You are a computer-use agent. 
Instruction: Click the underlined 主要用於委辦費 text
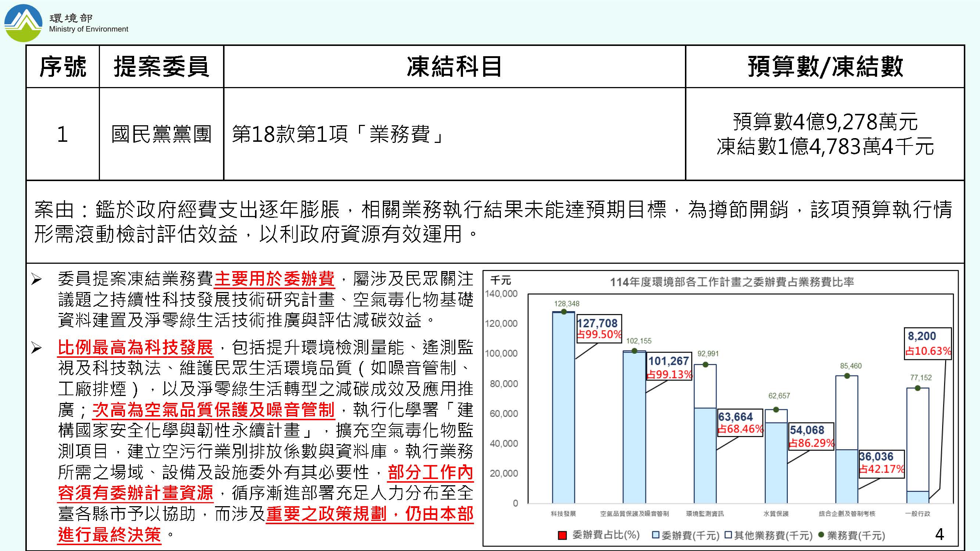pos(274,279)
